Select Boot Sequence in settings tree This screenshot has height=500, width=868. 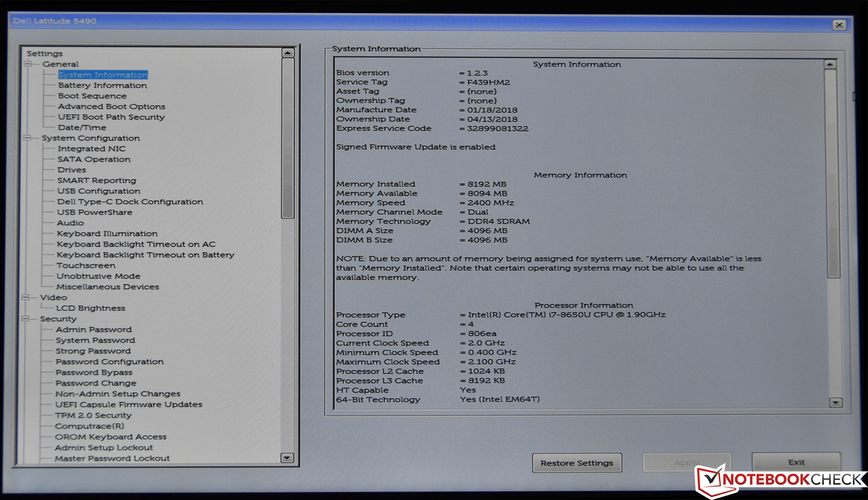[92, 96]
